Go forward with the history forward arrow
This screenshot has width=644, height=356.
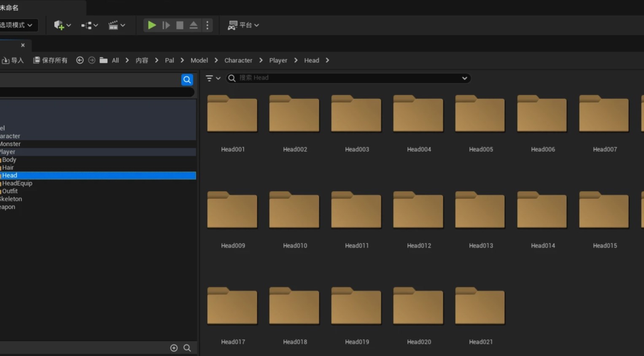pos(92,60)
